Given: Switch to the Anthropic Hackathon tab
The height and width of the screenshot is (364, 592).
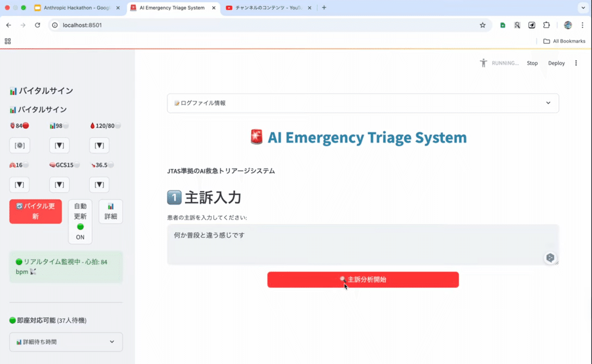Looking at the screenshot, I should (76, 7).
